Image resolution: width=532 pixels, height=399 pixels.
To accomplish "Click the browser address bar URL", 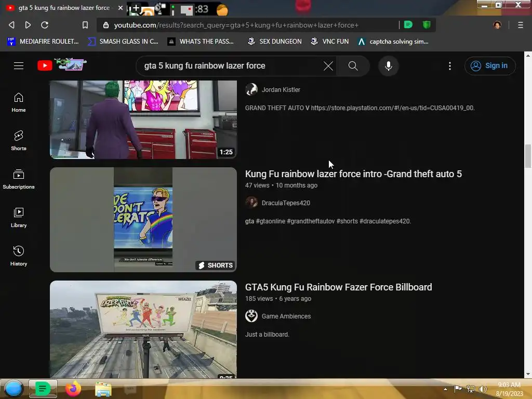I will 236,25.
